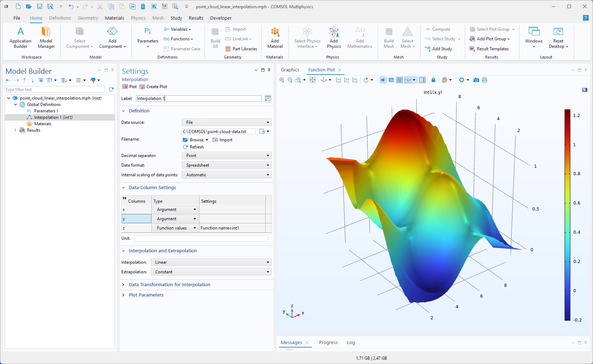Click the copy icon in quick toolbar
This screenshot has height=364, width=593.
pos(111,6)
